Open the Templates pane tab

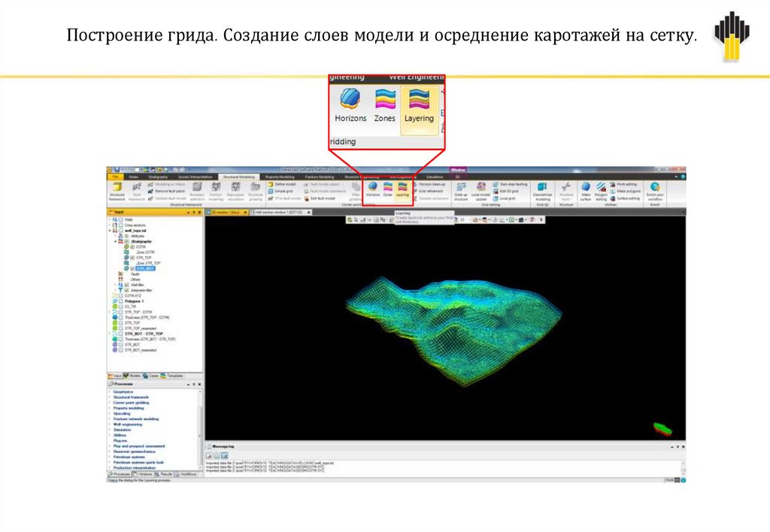172,376
